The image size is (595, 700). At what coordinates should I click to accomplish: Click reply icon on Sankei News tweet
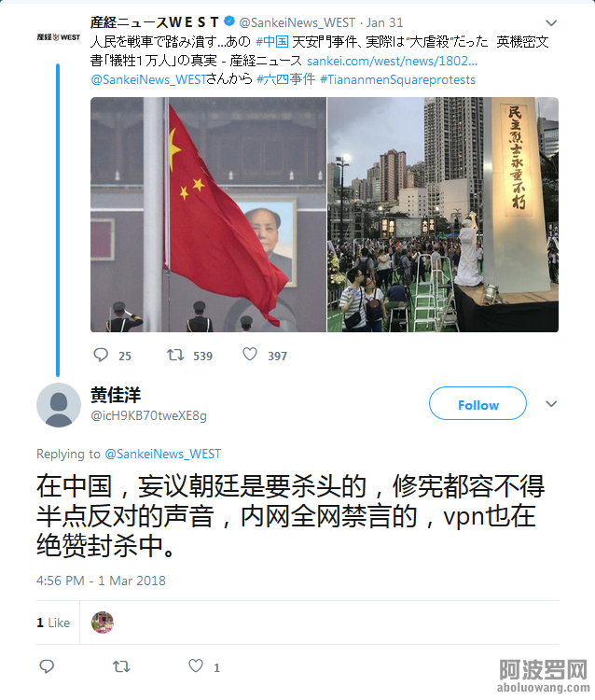point(101,355)
